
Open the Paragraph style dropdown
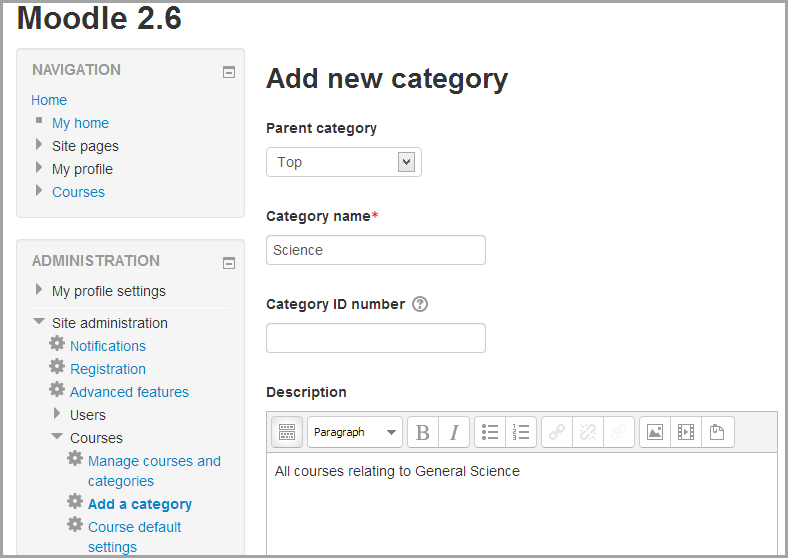pos(355,432)
